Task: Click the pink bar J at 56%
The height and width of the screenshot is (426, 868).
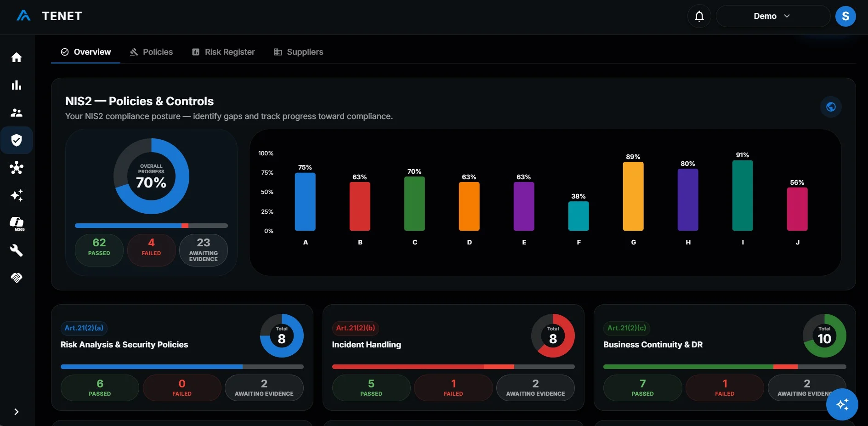Action: 797,209
